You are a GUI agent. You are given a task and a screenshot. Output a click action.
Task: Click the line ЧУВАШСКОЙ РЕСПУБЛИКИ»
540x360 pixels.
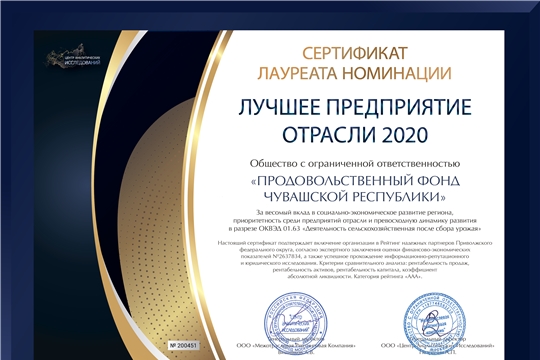355,197
